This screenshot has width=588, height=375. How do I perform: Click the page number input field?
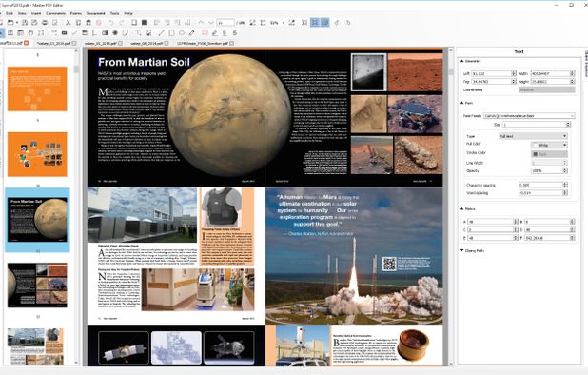pyautogui.click(x=225, y=23)
